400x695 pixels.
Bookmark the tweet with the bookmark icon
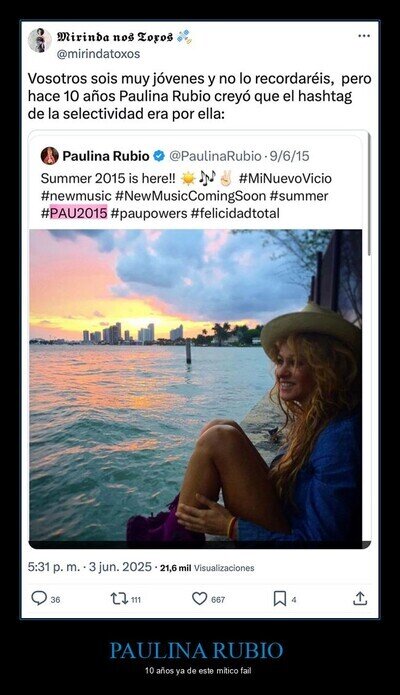279,599
